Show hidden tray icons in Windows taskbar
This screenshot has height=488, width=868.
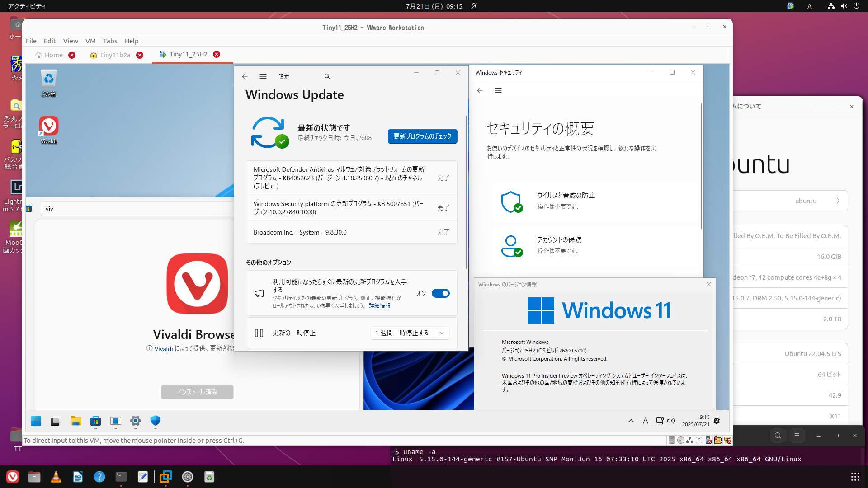[x=631, y=421]
